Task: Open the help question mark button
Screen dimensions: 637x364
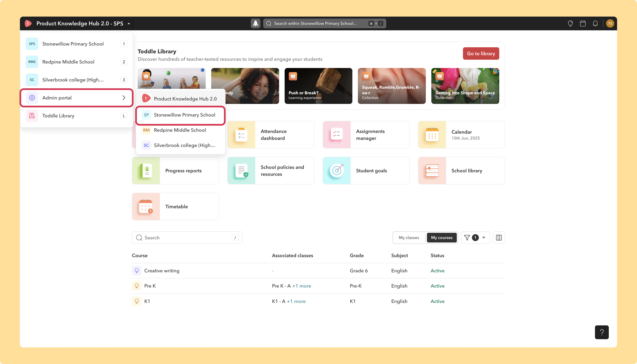Action: pyautogui.click(x=602, y=332)
